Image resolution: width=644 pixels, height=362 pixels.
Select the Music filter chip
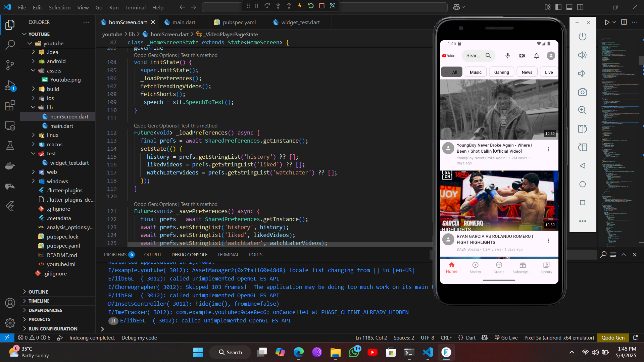click(476, 72)
